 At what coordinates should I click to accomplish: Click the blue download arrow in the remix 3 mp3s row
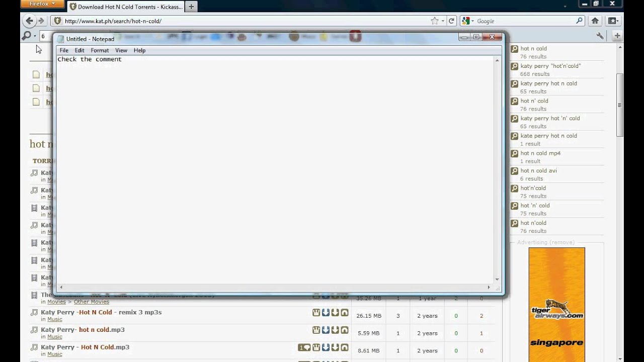326,313
